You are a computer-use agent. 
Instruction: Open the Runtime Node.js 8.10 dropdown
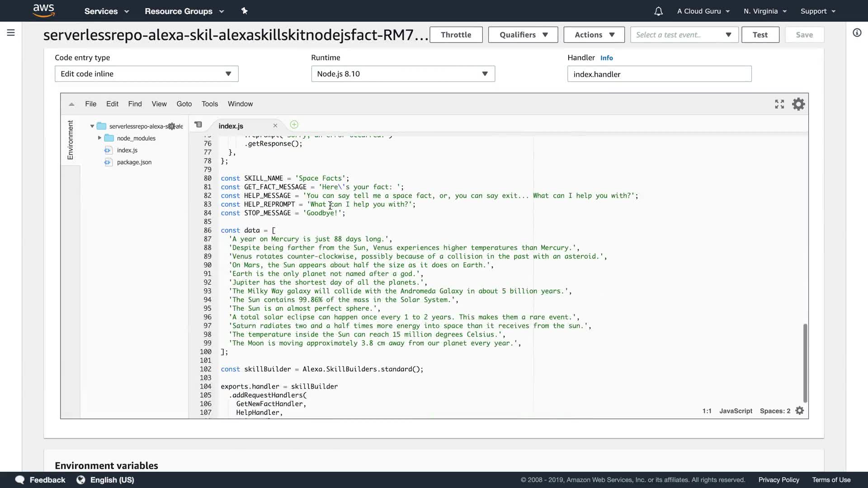point(403,74)
